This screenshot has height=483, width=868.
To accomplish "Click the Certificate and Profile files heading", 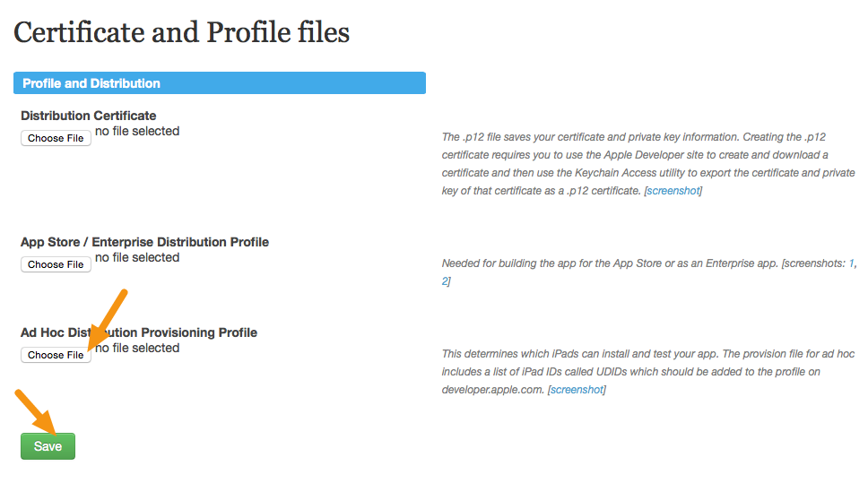I will 181,32.
